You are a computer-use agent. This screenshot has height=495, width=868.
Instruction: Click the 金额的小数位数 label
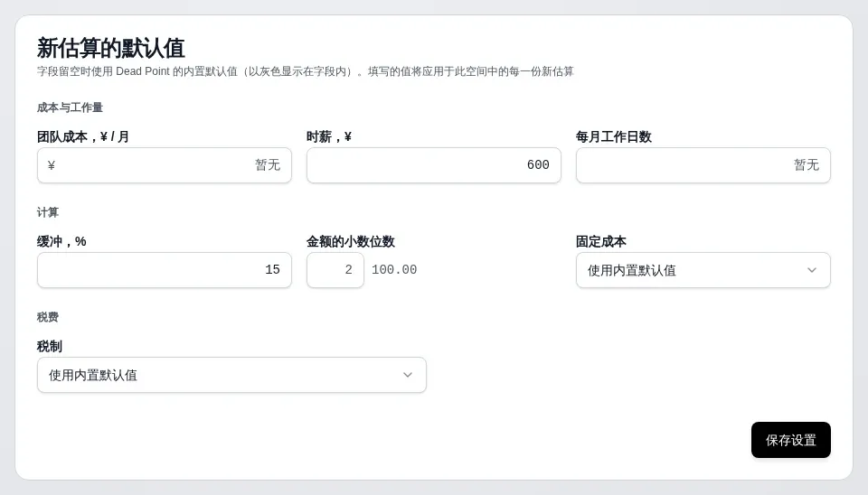351,242
